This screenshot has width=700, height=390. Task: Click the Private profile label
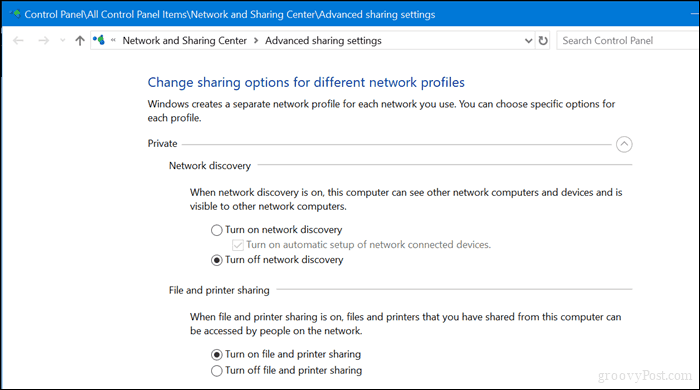point(162,144)
